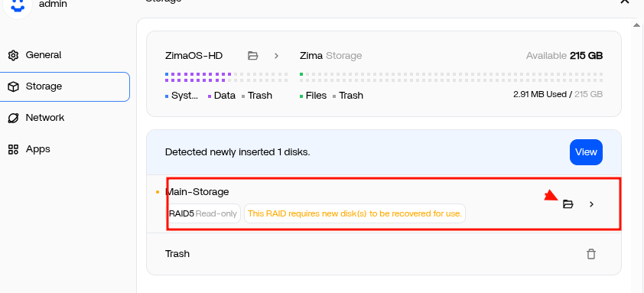Image resolution: width=644 pixels, height=293 pixels.
Task: Click the RAID5 Read-only badge
Action: 203,213
